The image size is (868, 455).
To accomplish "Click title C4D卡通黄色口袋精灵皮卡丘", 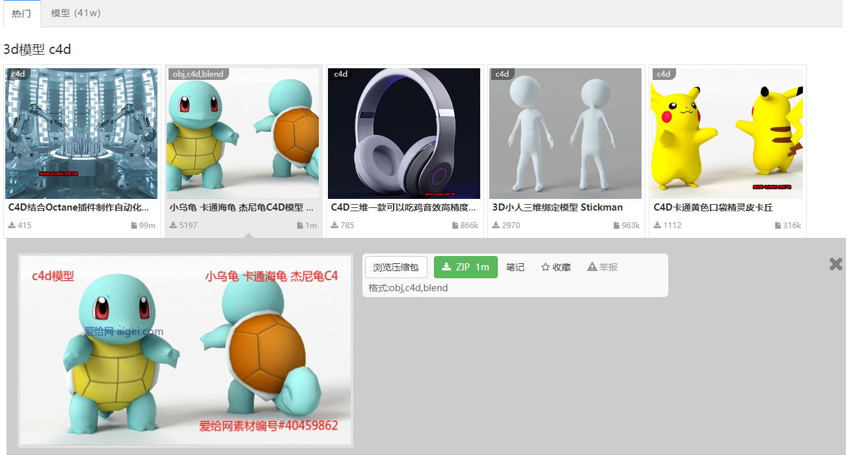I will tap(713, 207).
